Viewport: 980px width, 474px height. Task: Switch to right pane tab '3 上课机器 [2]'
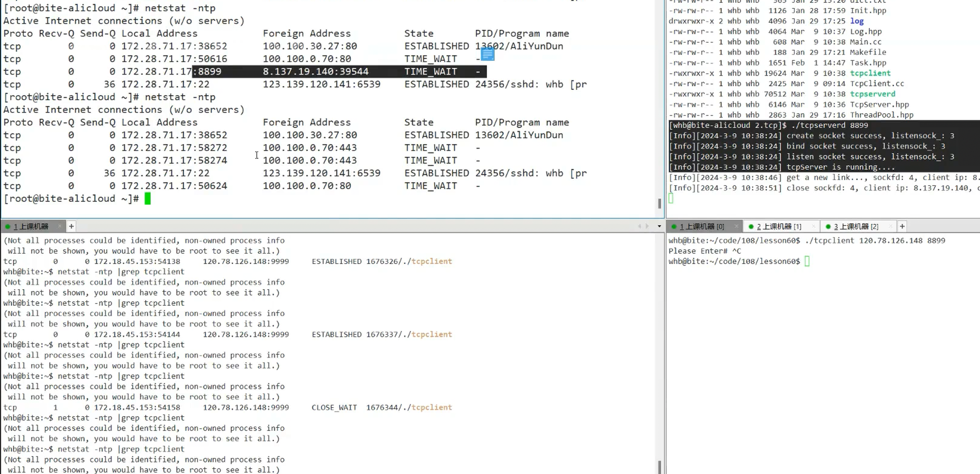(856, 227)
